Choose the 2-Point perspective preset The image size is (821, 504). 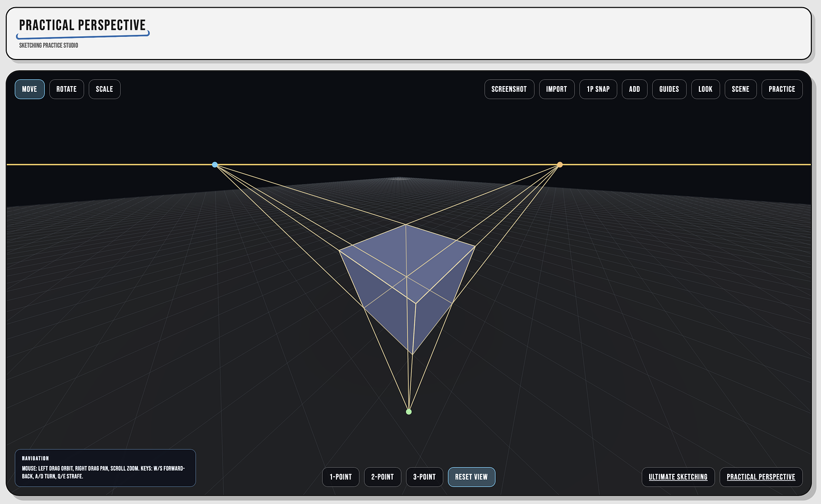click(x=383, y=477)
